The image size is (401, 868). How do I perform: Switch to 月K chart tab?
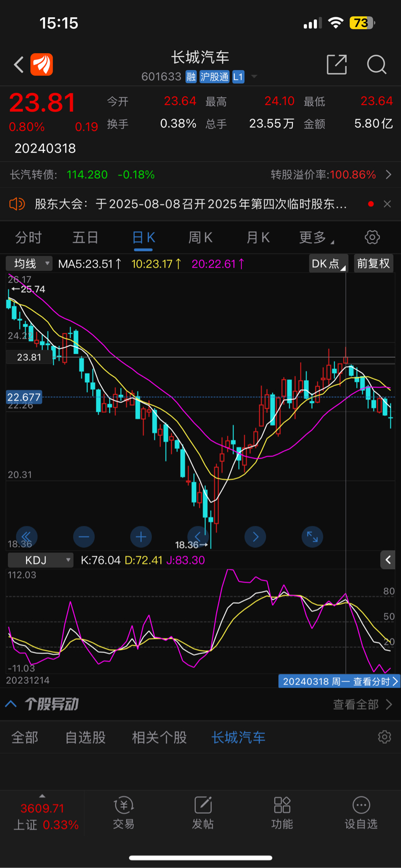pos(258,238)
